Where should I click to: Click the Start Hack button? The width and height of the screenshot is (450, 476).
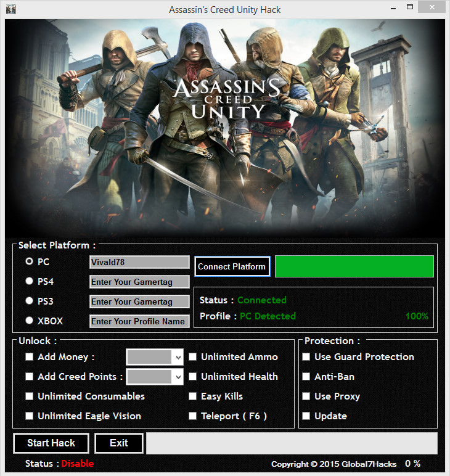pyautogui.click(x=51, y=443)
